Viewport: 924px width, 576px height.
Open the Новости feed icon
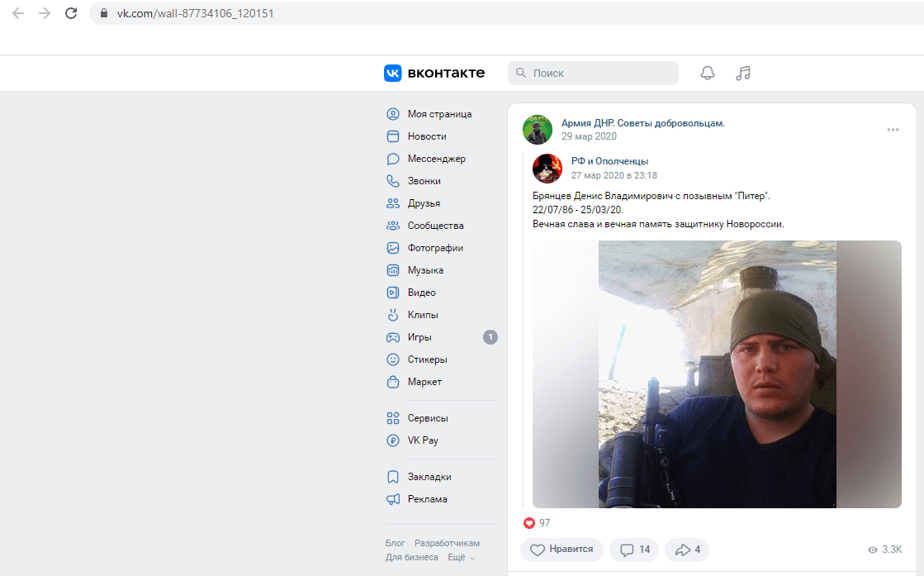(393, 136)
